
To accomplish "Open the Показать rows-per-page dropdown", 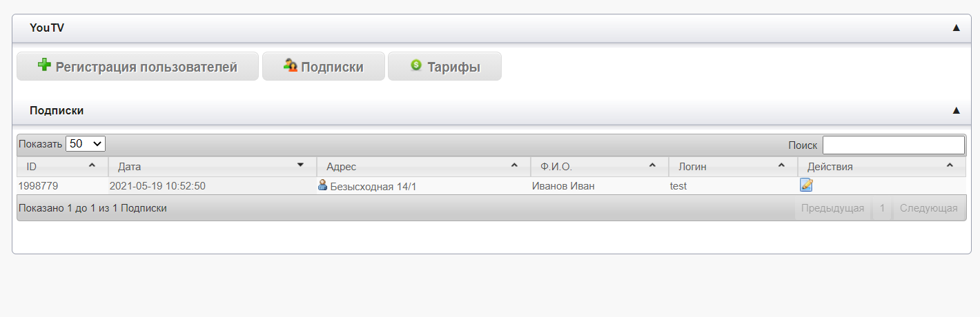I will [x=86, y=144].
